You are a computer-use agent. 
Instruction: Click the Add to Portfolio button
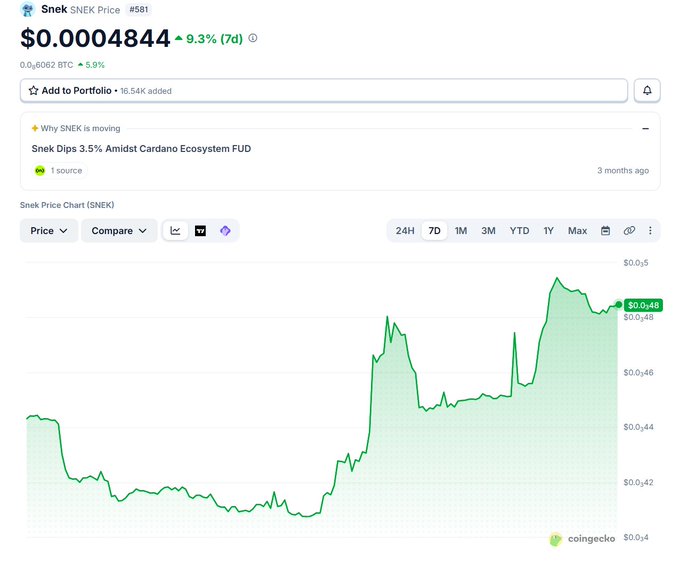[324, 91]
